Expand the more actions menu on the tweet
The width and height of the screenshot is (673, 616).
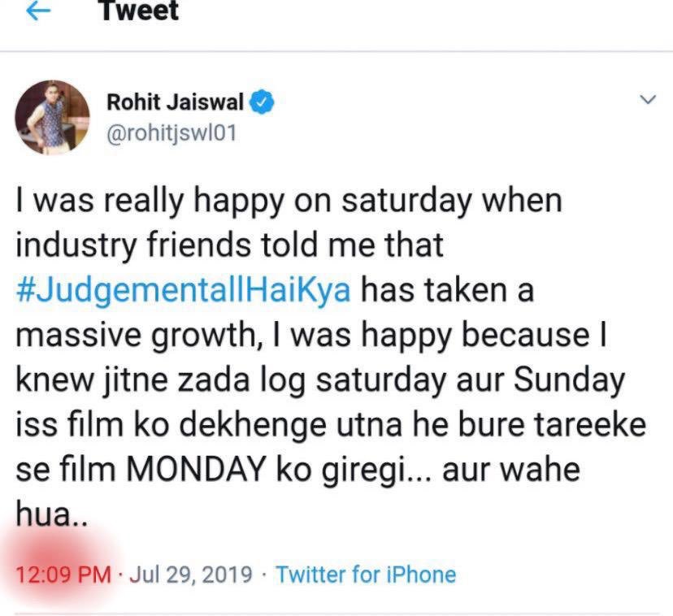tap(648, 98)
